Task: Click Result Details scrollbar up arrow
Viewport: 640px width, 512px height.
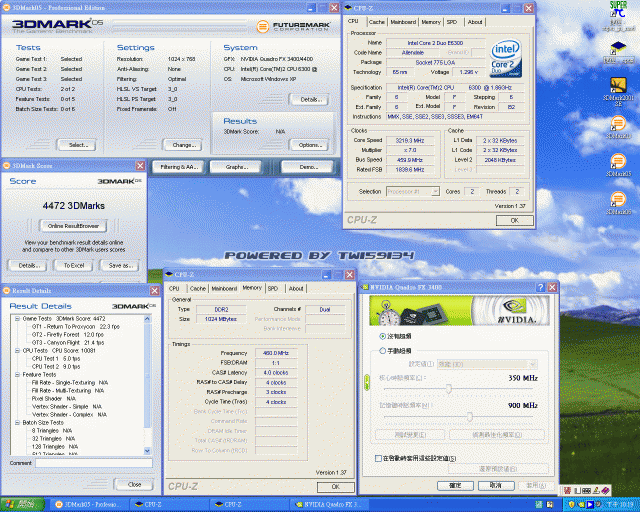Action: click(147, 318)
